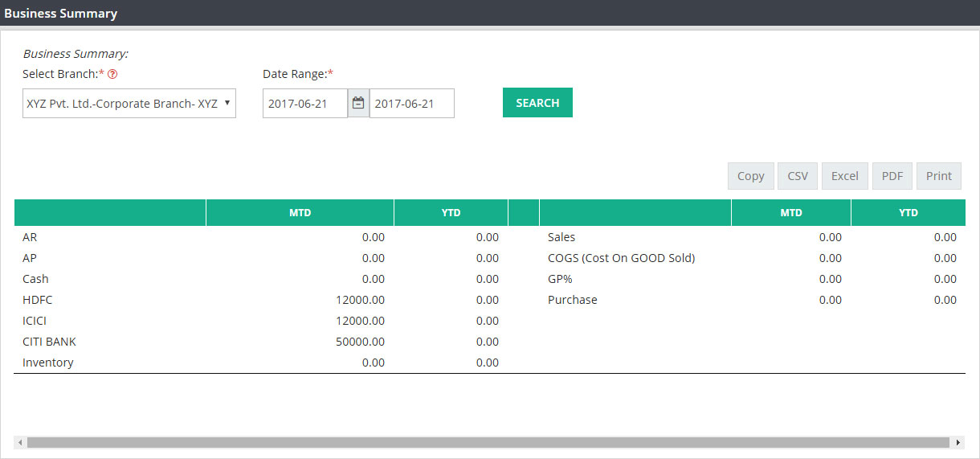Image resolution: width=980 pixels, height=459 pixels.
Task: Click the start date field 2017-06-21
Action: [305, 103]
